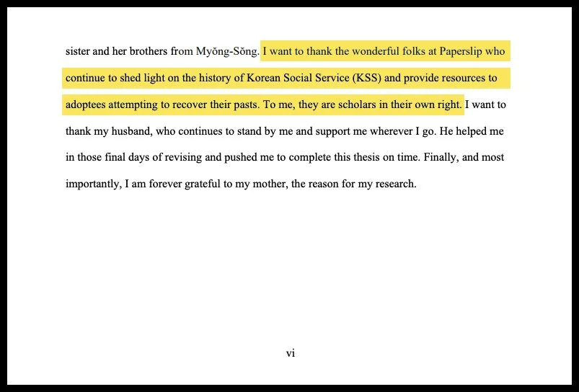Click the "(KSS)" abbreviation
579x392 pixels.
click(x=367, y=78)
